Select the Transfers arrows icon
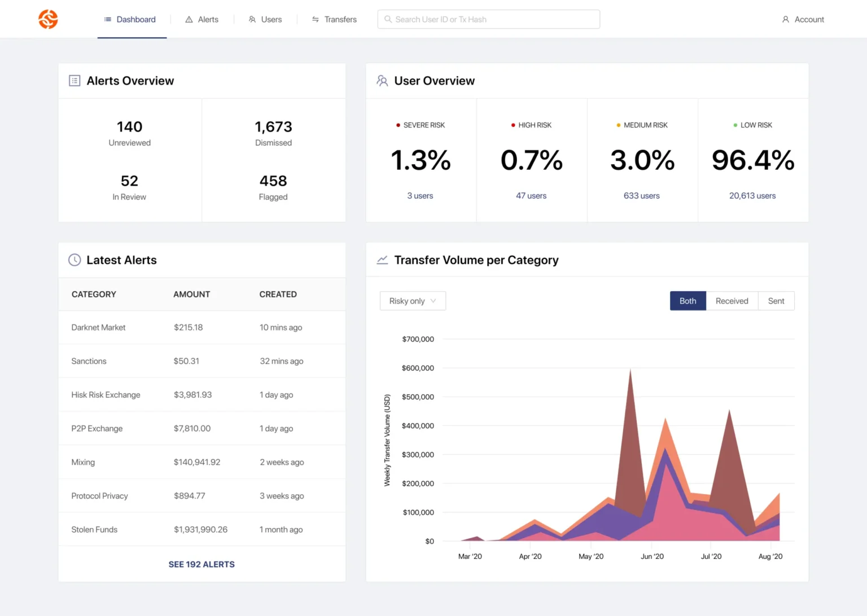 tap(315, 19)
